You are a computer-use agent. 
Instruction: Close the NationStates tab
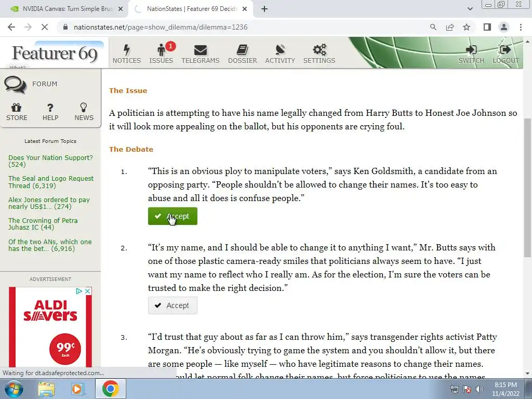[x=245, y=9]
